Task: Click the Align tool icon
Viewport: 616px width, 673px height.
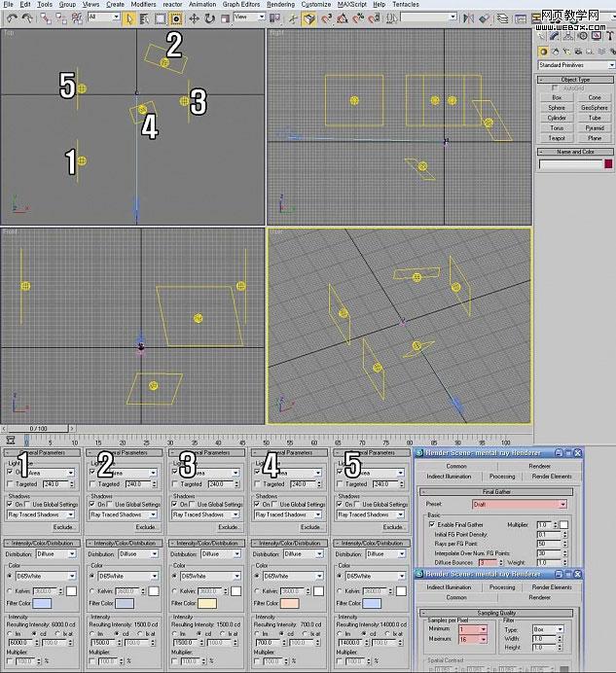Action: coord(484,18)
